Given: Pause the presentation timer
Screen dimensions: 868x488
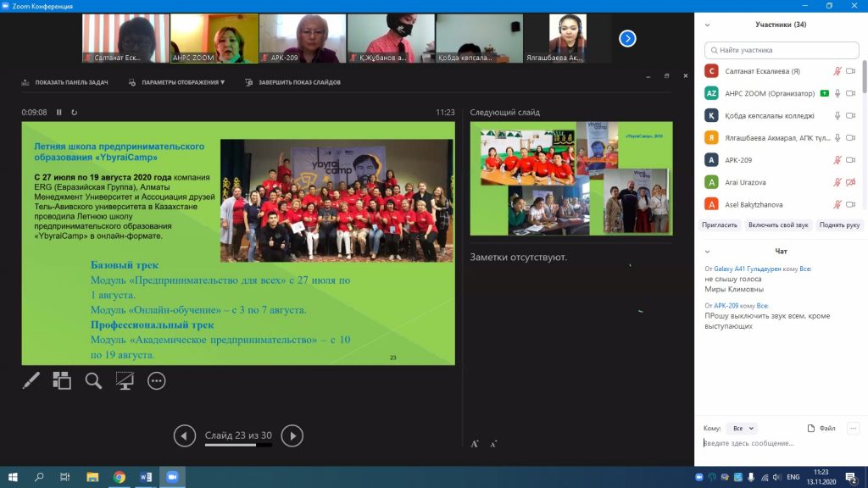Looking at the screenshot, I should click(x=59, y=113).
